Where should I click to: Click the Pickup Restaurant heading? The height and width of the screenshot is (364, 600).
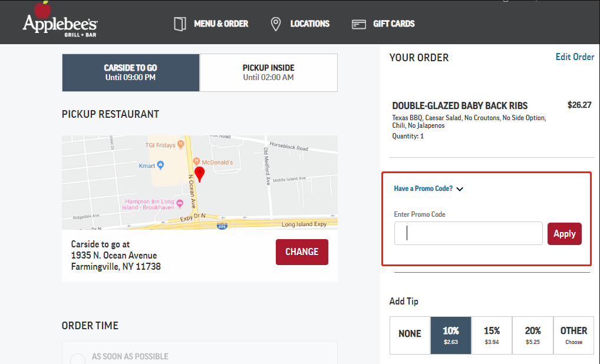[x=110, y=114]
